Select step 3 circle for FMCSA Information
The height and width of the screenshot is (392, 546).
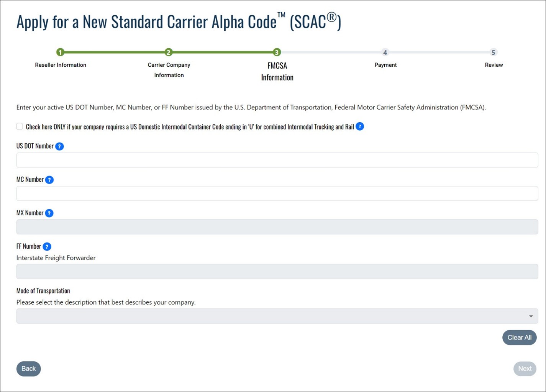(x=277, y=52)
